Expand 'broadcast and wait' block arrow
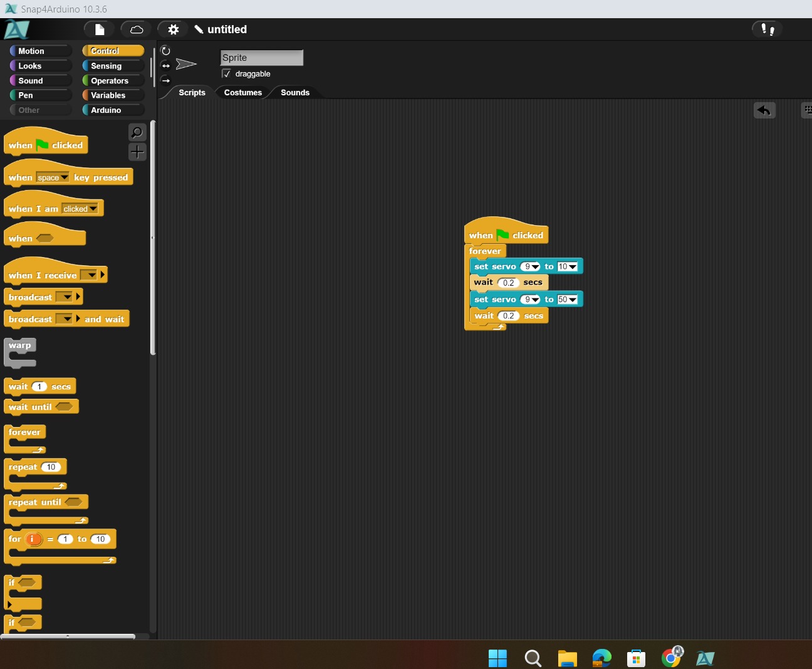 [x=78, y=319]
